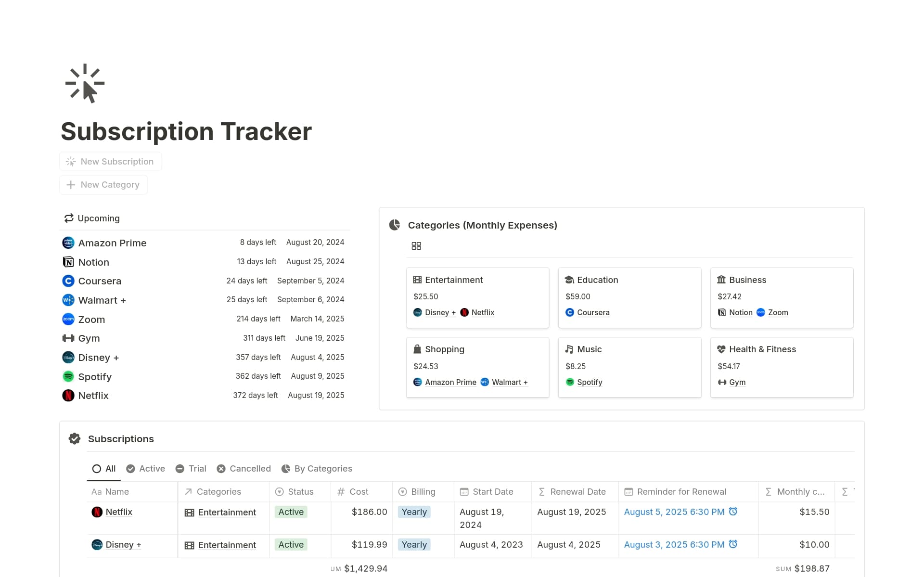Click the Subscription Tracker page title
This screenshot has width=924, height=577.
pyautogui.click(x=186, y=131)
